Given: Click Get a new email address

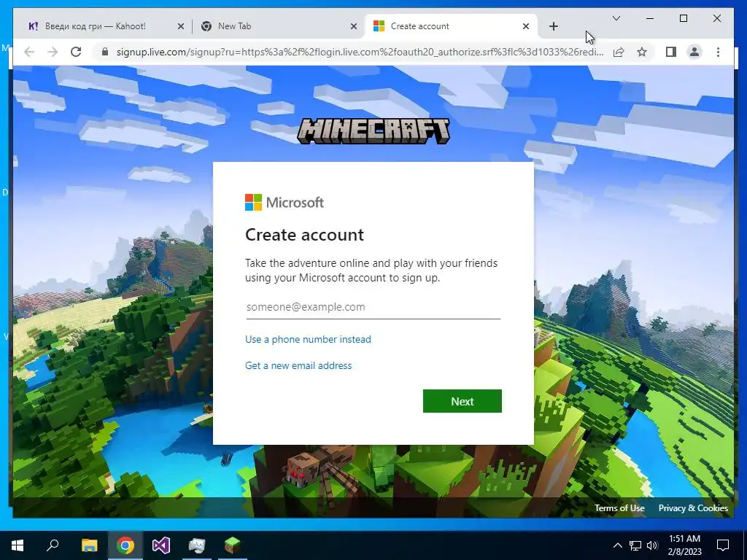Looking at the screenshot, I should tap(298, 365).
